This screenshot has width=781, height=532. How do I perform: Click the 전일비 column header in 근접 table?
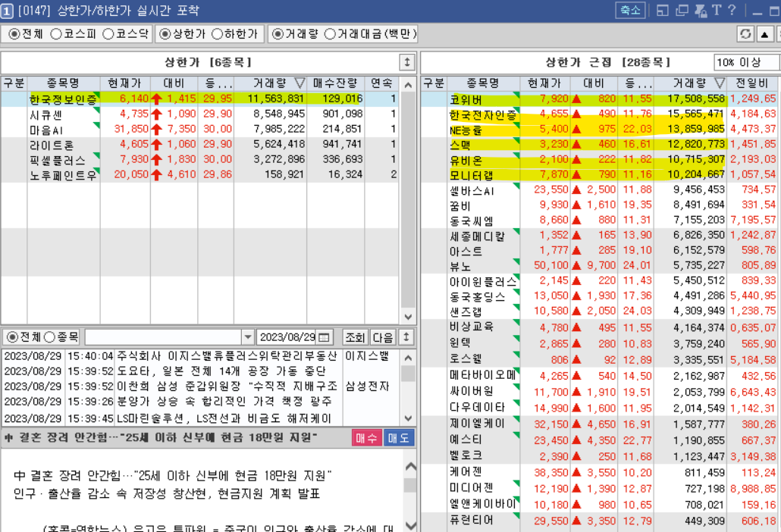[x=753, y=83]
